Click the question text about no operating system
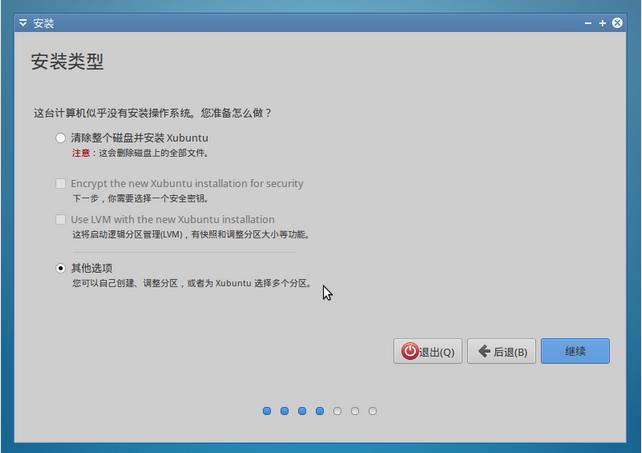 153,113
